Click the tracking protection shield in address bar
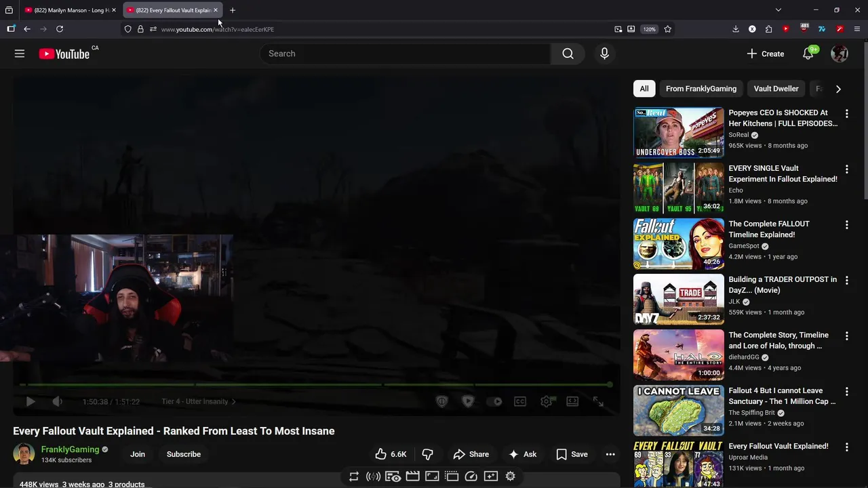 [x=127, y=29]
